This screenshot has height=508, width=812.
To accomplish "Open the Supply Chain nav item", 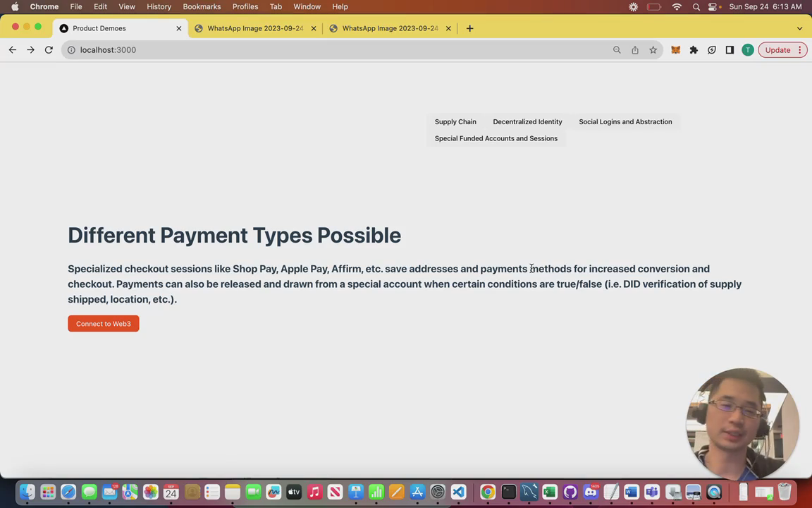I will point(455,122).
